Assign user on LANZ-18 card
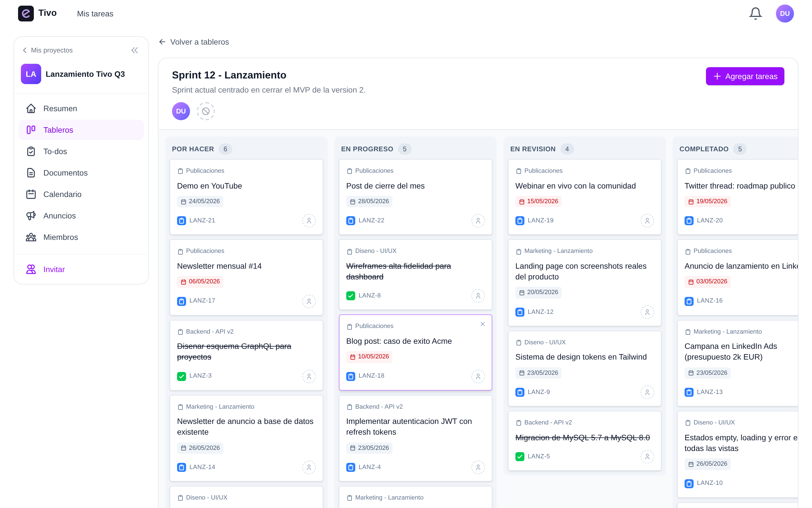This screenshot has height=508, width=812. click(478, 376)
